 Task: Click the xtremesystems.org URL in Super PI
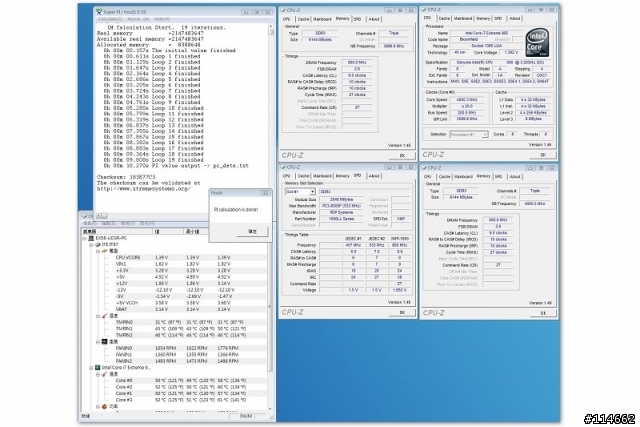144,189
